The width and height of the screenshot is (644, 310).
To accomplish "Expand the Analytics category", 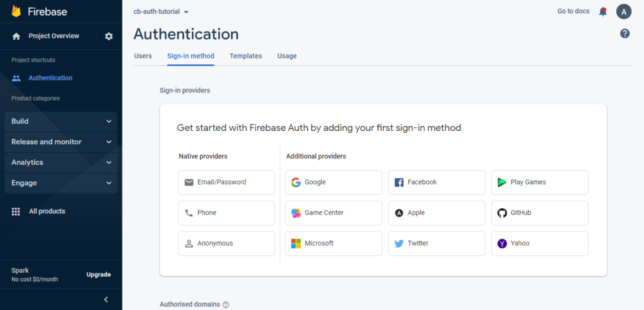I will [x=61, y=163].
